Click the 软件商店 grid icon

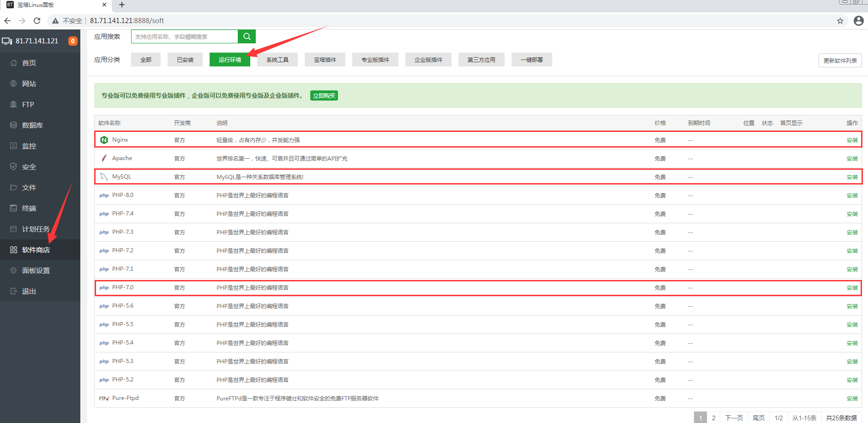tap(13, 250)
